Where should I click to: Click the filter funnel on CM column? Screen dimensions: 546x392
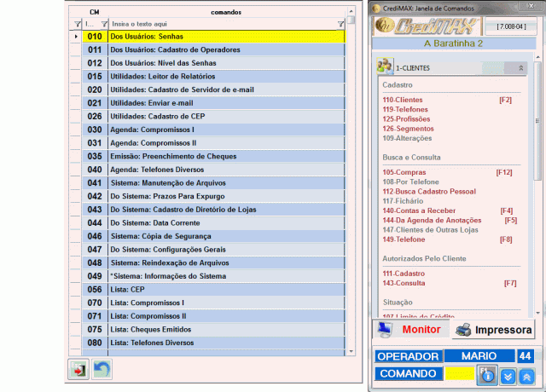tap(104, 24)
